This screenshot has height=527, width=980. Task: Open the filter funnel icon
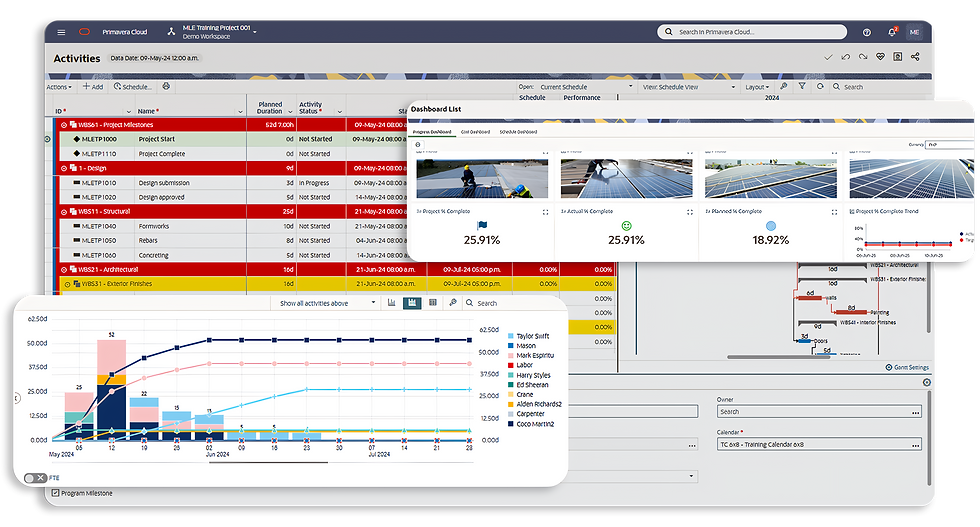click(802, 86)
